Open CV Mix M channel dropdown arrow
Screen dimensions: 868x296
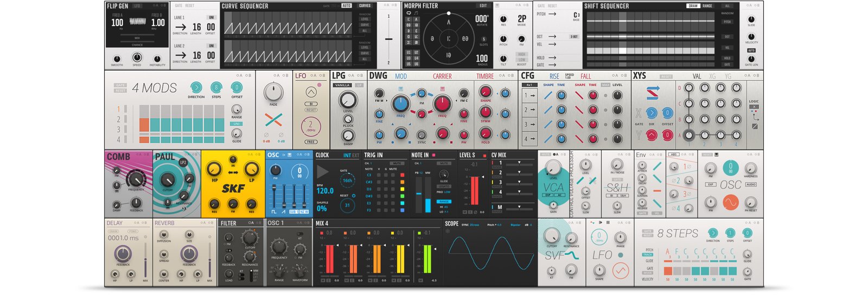(519, 207)
